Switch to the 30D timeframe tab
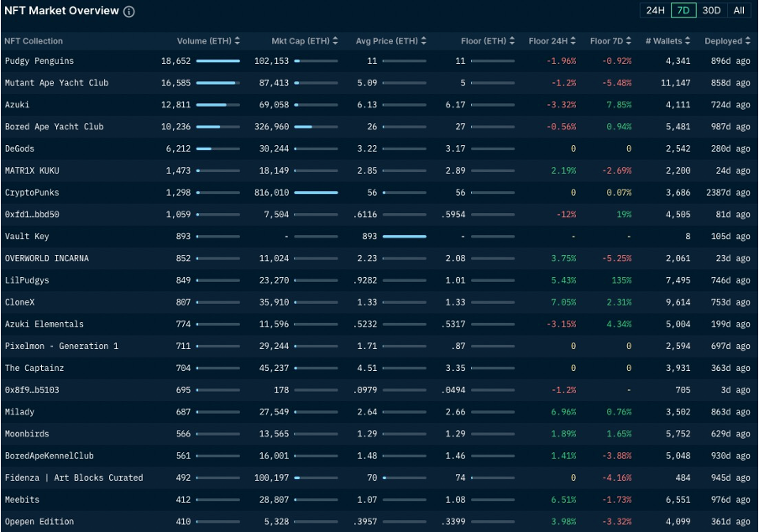The height and width of the screenshot is (532, 759). pos(712,10)
